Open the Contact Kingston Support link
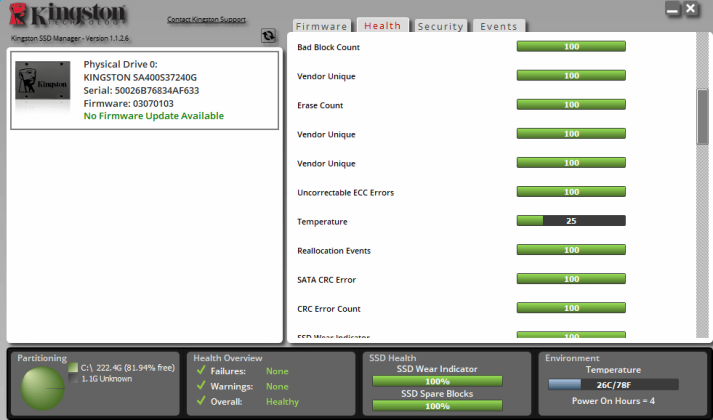 [x=206, y=20]
